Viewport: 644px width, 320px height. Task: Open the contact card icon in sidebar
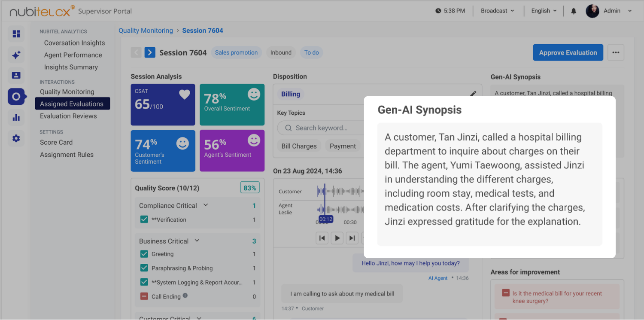(16, 75)
